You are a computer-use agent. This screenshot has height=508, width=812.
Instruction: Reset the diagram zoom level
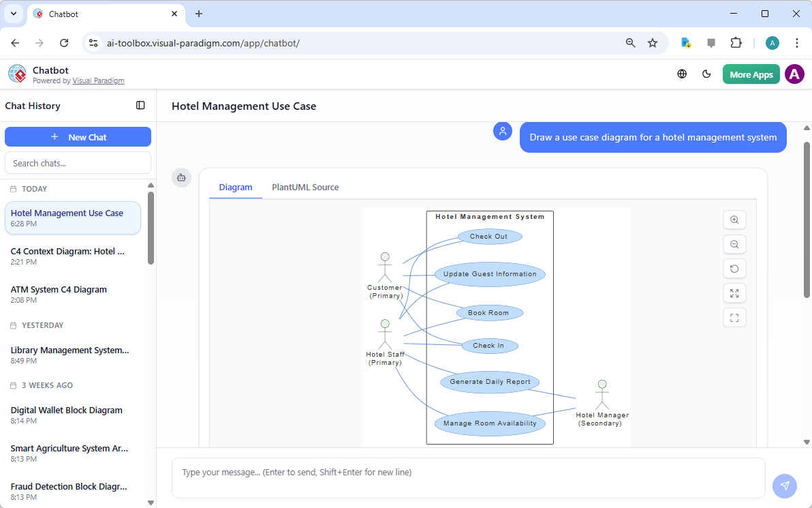(734, 269)
